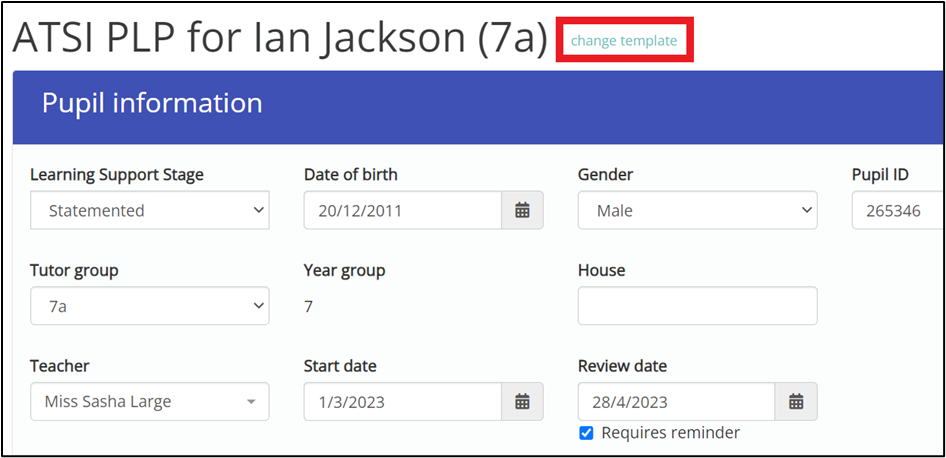Screen dimensions: 946x458
Task: Click the House label
Action: coord(602,270)
